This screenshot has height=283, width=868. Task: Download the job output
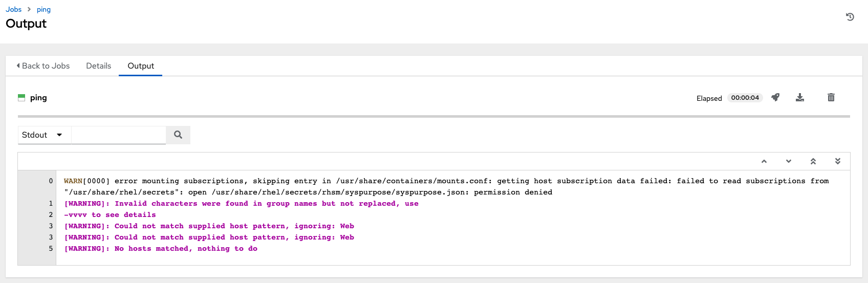(x=800, y=97)
